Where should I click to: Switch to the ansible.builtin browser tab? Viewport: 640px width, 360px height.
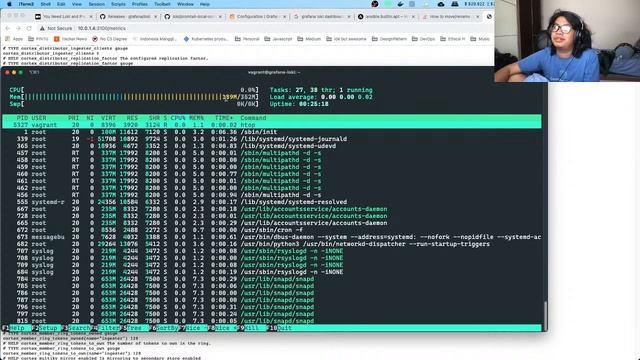[x=386, y=17]
